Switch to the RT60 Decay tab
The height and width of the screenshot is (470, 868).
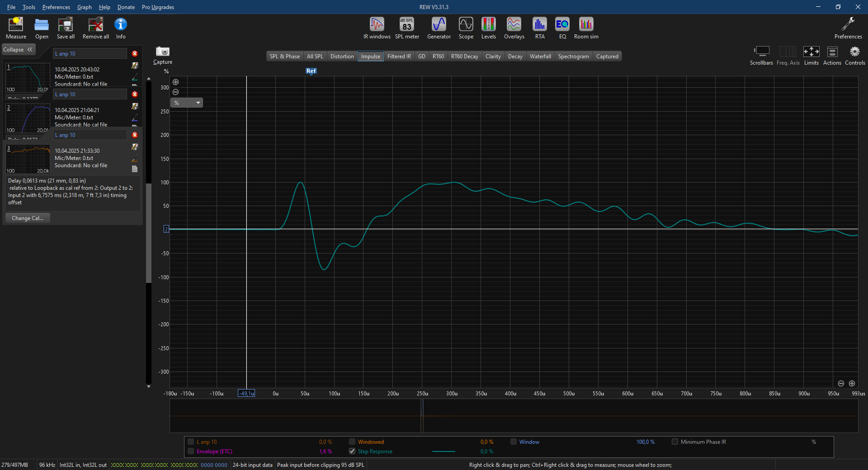[464, 56]
